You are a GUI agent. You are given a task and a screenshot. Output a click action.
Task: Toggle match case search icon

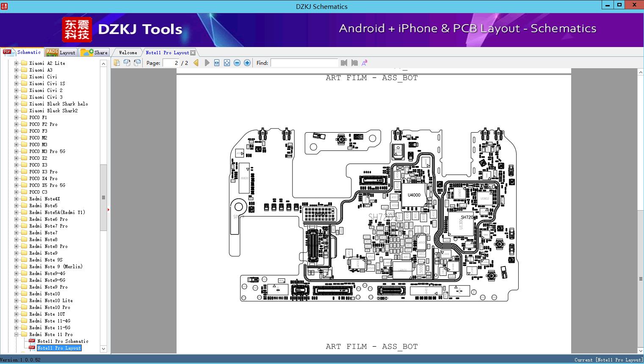pos(365,63)
